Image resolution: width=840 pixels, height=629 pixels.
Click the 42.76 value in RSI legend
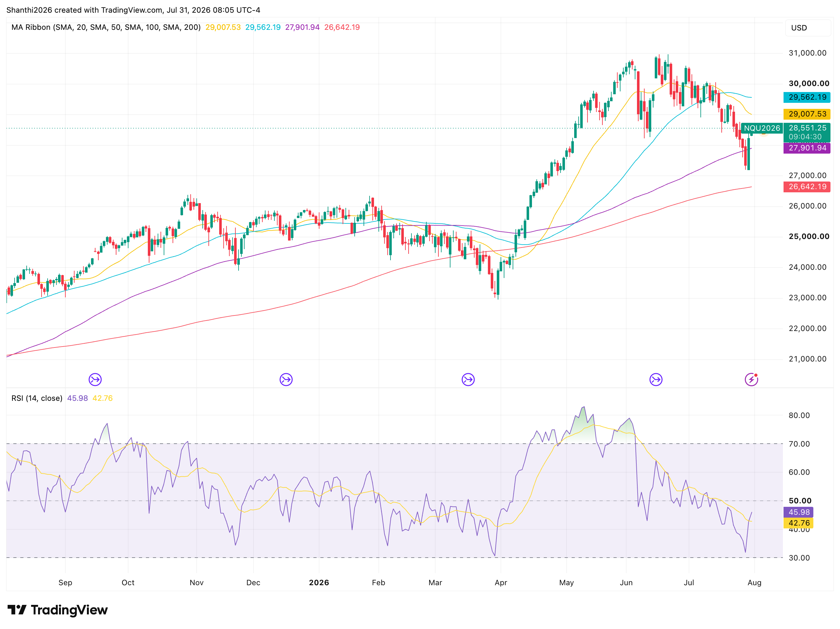(102, 398)
